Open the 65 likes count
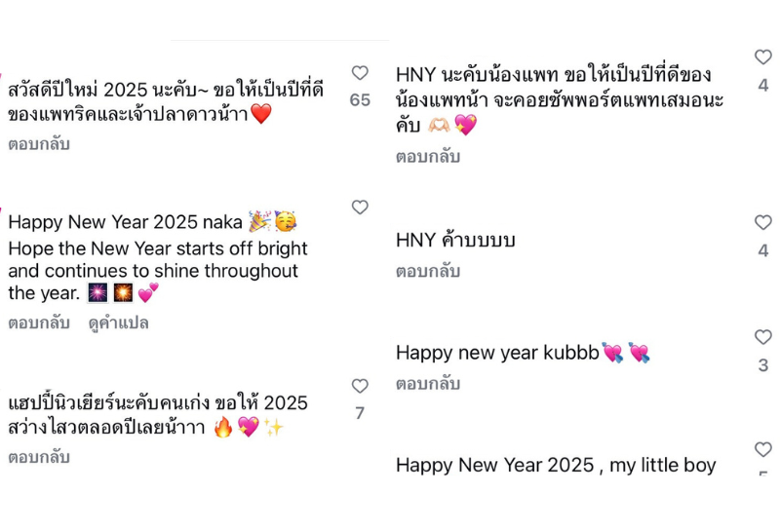This screenshot has height=532, width=780. coord(360,99)
